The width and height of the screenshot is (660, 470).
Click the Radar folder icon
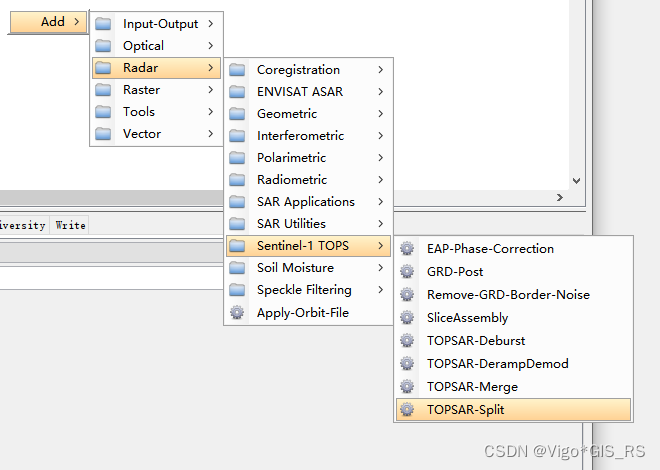point(103,67)
